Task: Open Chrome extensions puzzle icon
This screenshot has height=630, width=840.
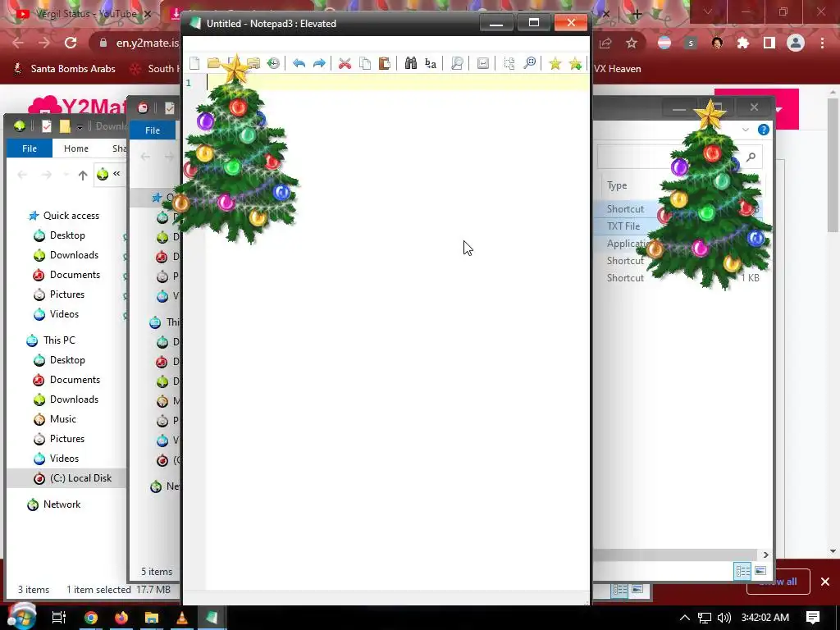Action: [743, 43]
